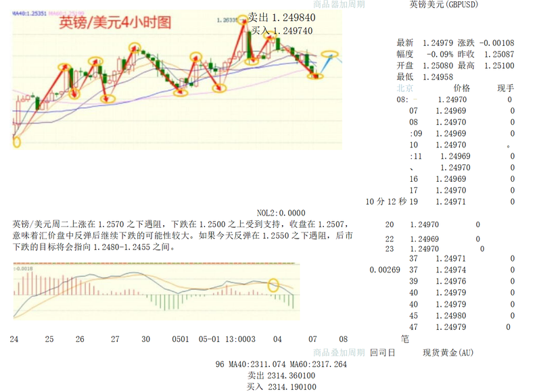541x392 pixels.
Task: Select the tick row 20 priced 1.24970
Action: 433,225
